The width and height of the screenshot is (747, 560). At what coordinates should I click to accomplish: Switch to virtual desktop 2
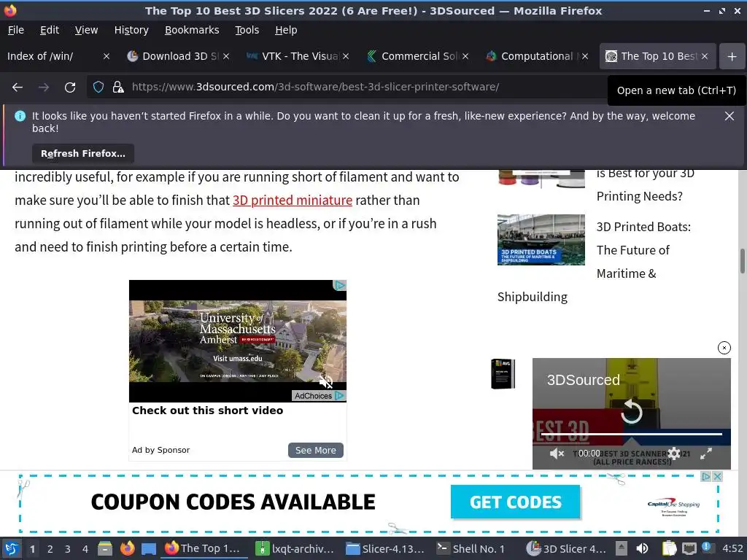coord(50,549)
